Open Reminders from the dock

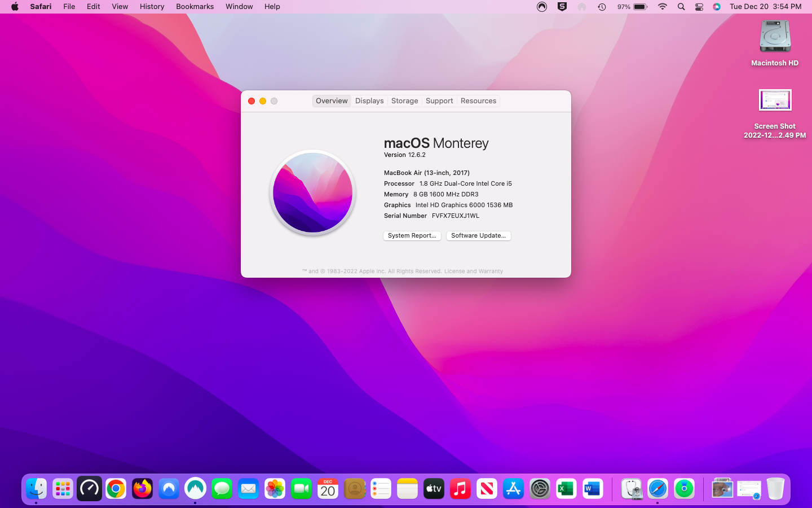coord(381,489)
